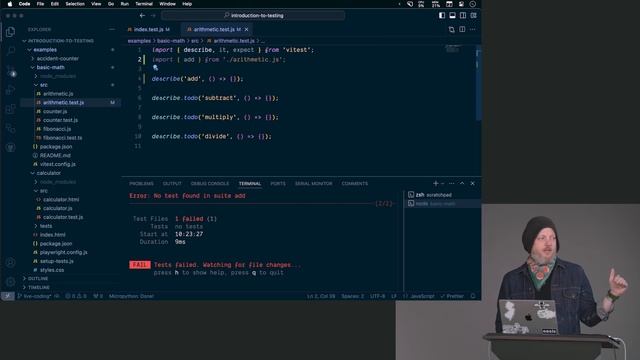Collapse the basic-math folder

[x=51, y=67]
